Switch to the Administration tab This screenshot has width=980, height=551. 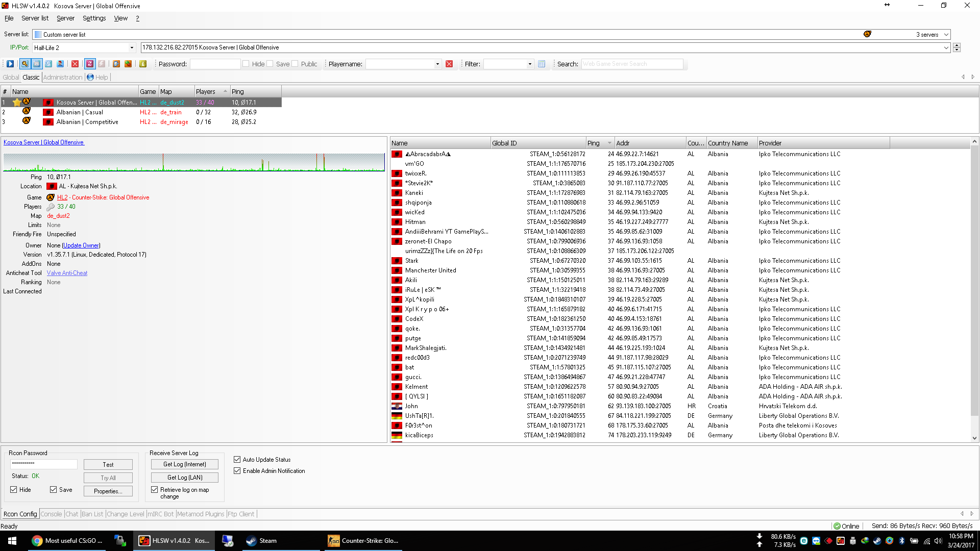click(63, 77)
